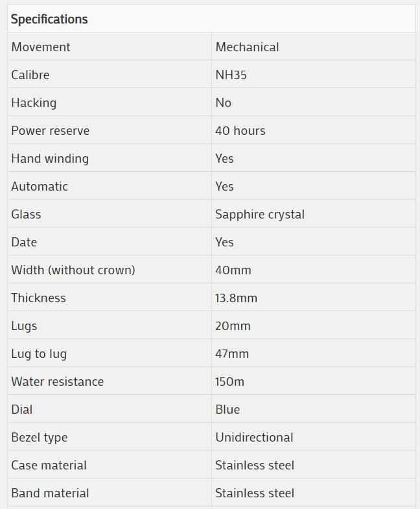Image resolution: width=420 pixels, height=509 pixels.
Task: Click the 40 hours power reserve value
Action: 240,131
